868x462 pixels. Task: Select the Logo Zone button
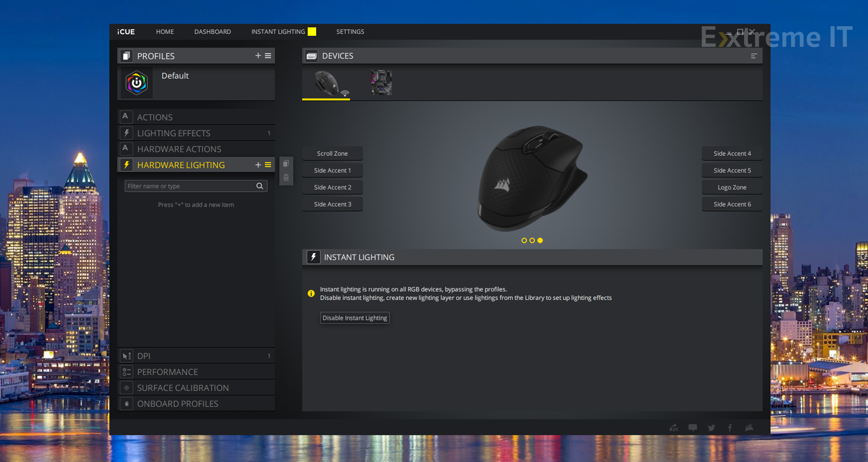[x=732, y=187]
